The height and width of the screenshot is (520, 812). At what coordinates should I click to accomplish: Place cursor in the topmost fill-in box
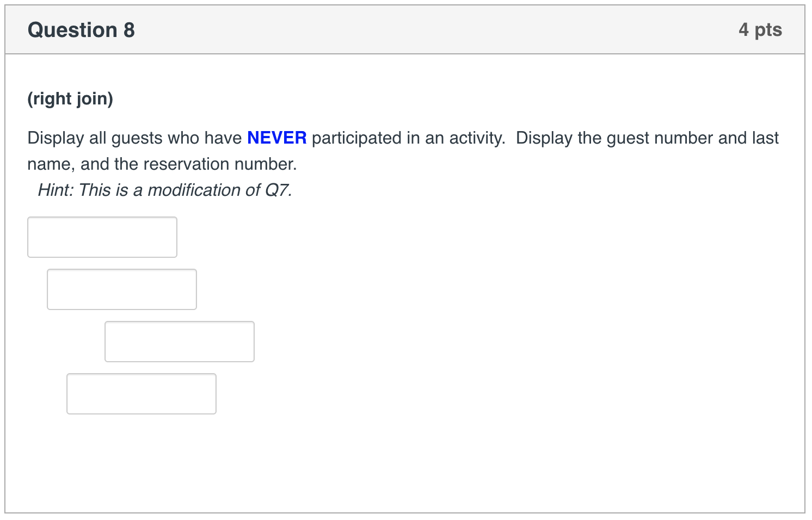point(102,237)
